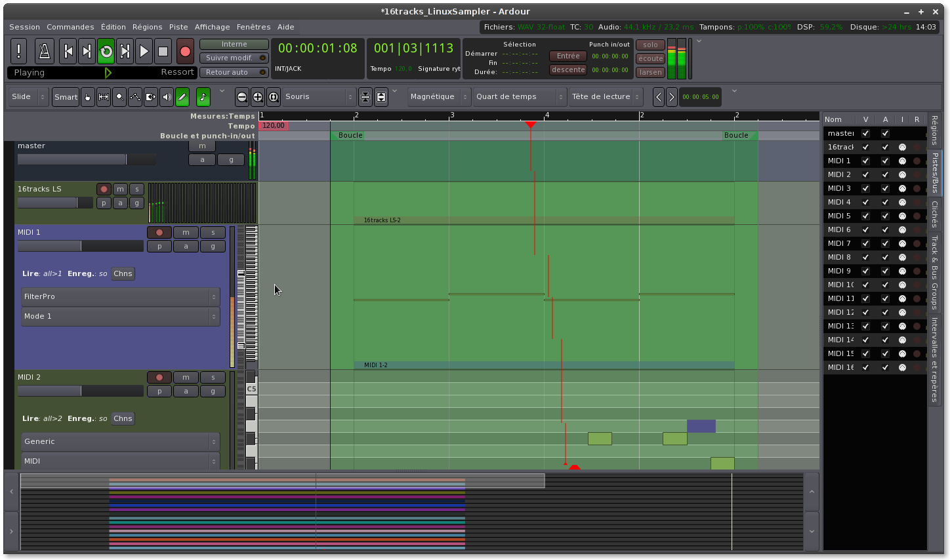Select the zoom magnifier tool

click(119, 97)
